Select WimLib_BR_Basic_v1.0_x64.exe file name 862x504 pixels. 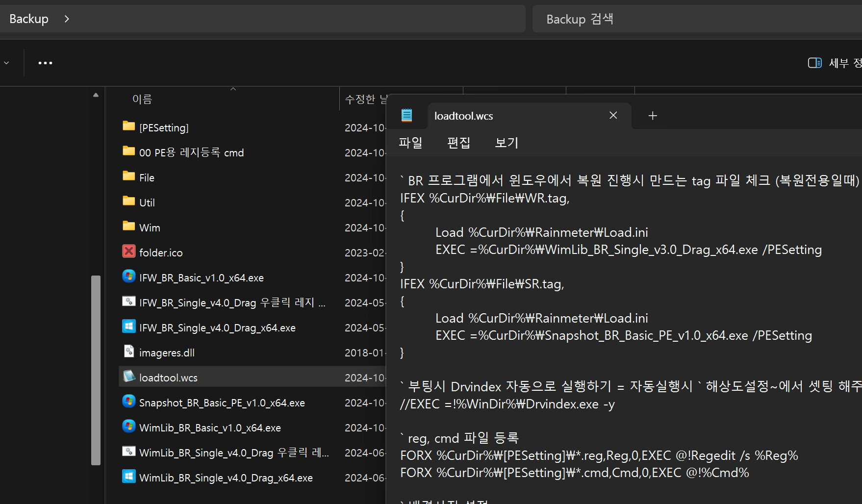[210, 428]
